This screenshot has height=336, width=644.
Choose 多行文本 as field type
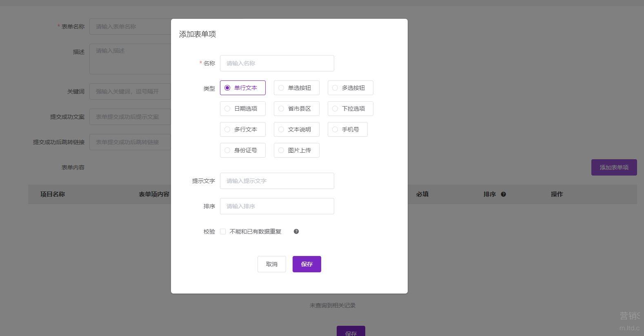(243, 129)
